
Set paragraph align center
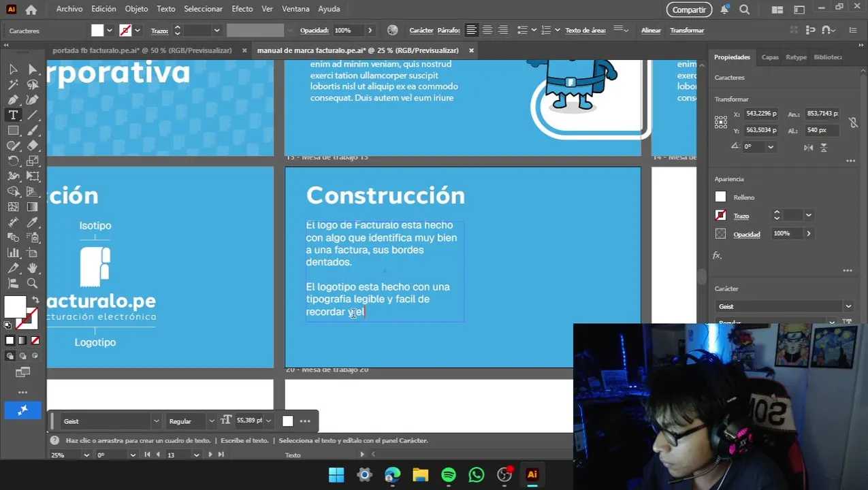coord(487,30)
